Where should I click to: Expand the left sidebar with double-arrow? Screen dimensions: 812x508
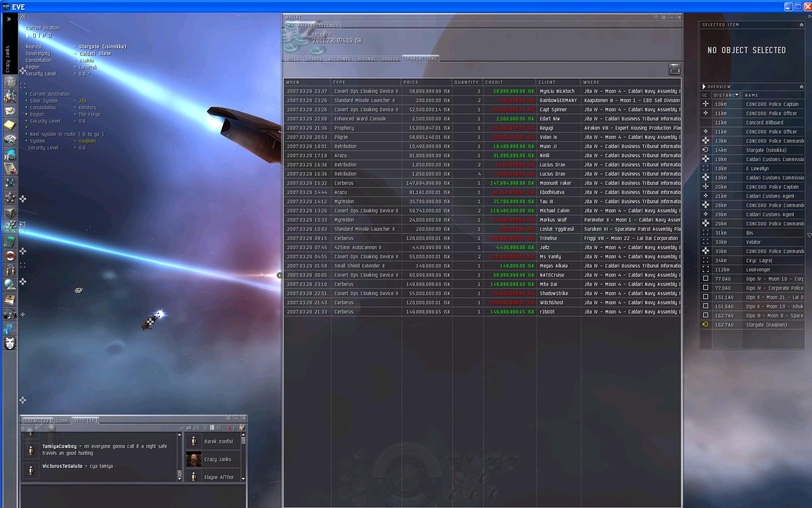pos(9,19)
